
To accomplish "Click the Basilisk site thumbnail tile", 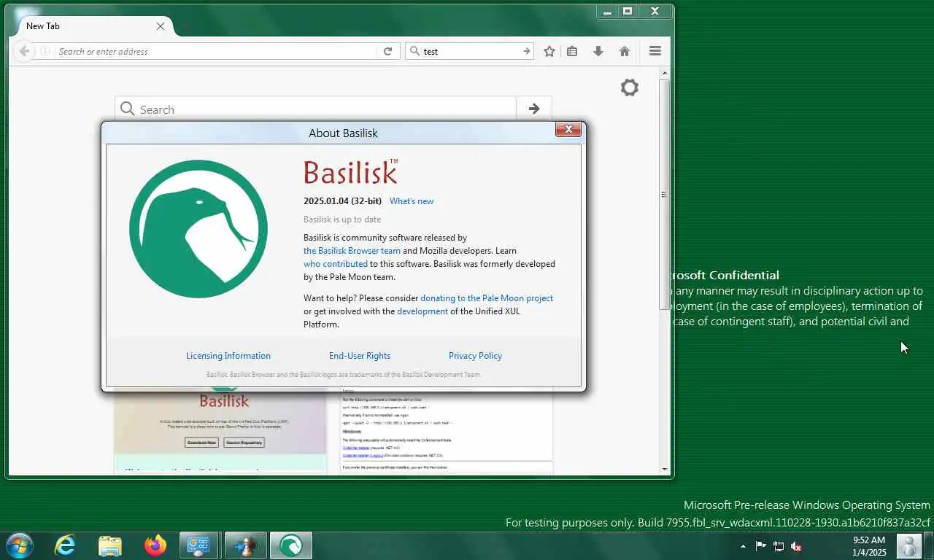I will click(220, 432).
